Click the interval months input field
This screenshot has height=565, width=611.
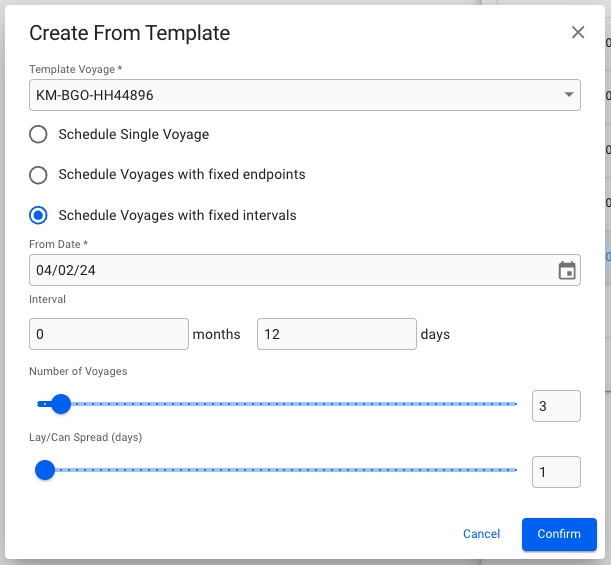[x=109, y=334]
